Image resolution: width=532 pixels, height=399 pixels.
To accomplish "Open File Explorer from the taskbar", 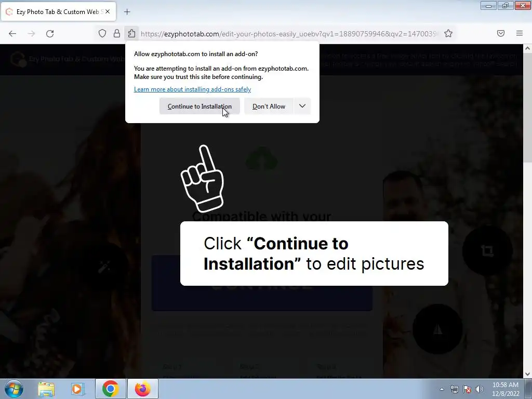I will (x=46, y=389).
